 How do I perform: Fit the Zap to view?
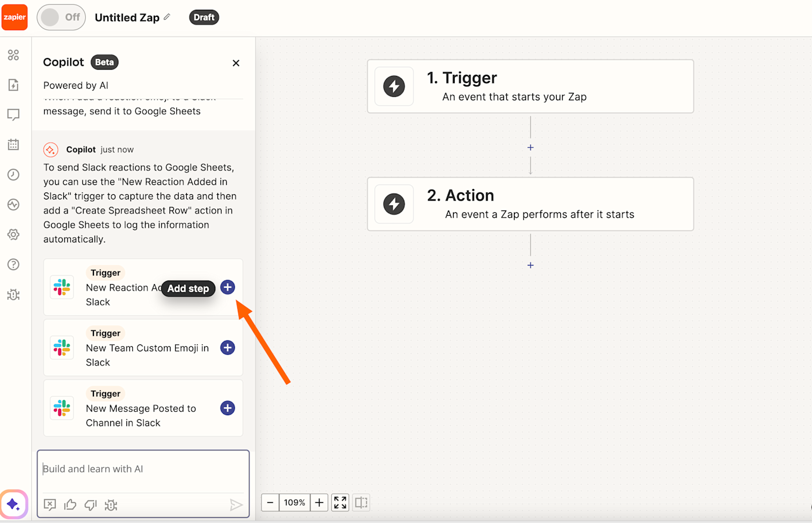pos(340,503)
